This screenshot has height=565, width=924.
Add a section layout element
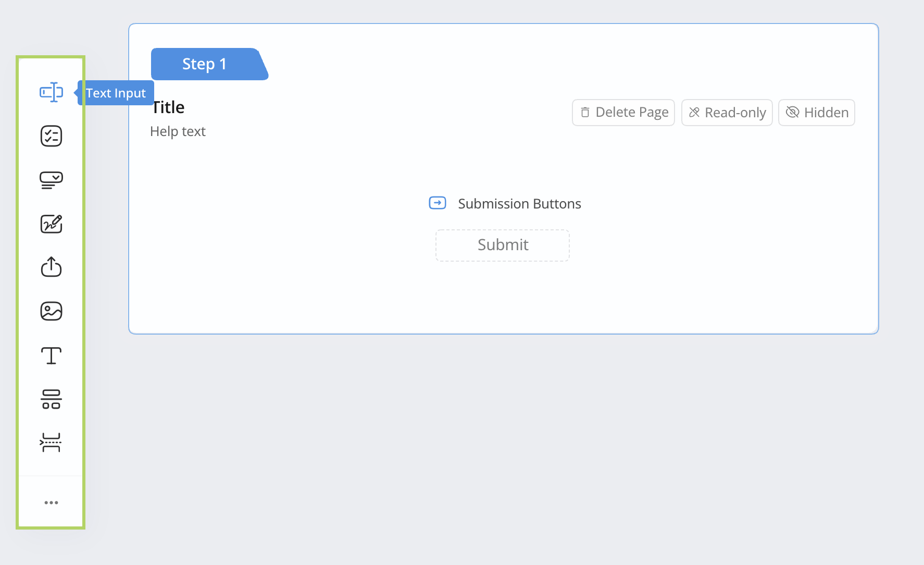51,399
